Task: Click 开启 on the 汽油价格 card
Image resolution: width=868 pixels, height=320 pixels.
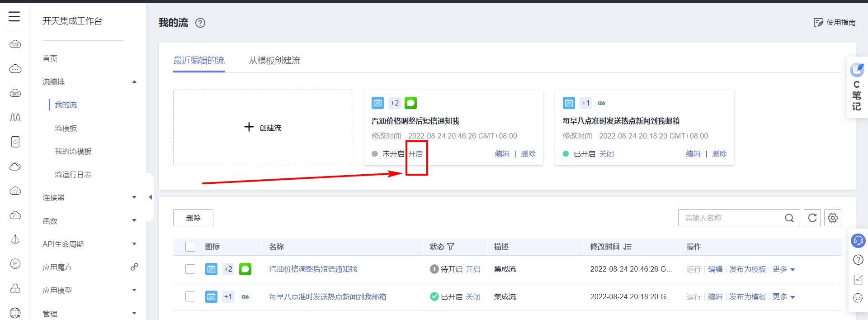Action: 415,154
